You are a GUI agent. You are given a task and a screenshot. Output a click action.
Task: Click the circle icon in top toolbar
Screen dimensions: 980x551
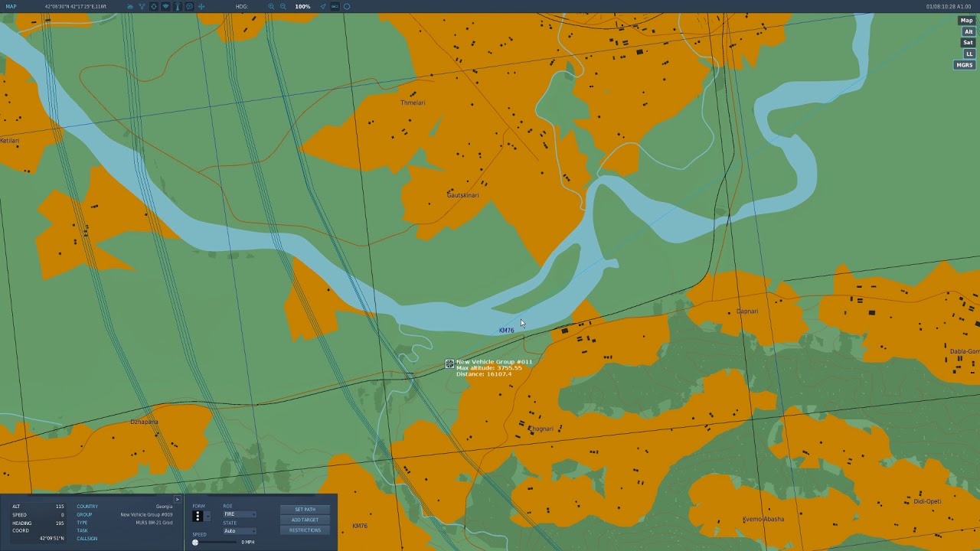347,6
